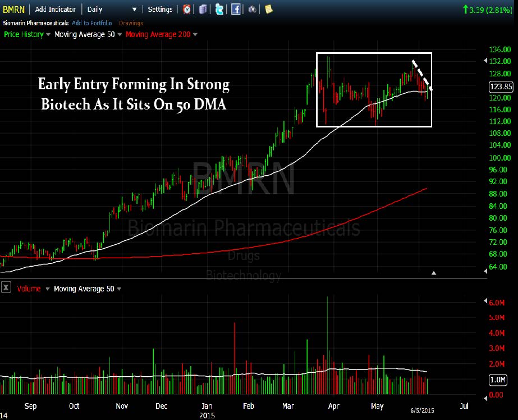Click the Biomarin Pharmaceuticals company name
This screenshot has height=420, width=518.
[x=35, y=23]
